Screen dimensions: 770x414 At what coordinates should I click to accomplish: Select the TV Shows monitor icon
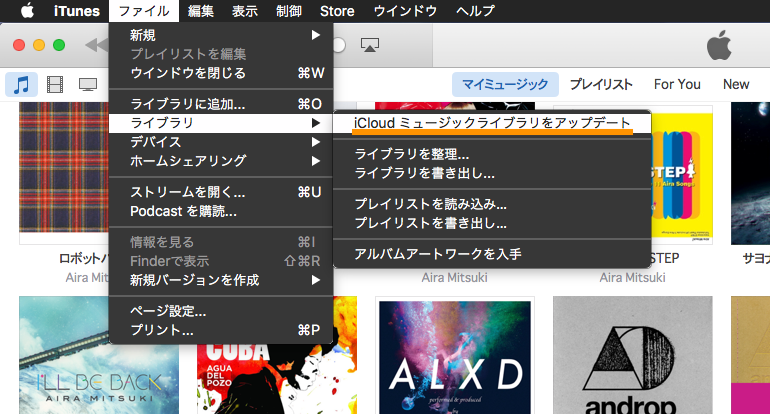click(x=88, y=84)
